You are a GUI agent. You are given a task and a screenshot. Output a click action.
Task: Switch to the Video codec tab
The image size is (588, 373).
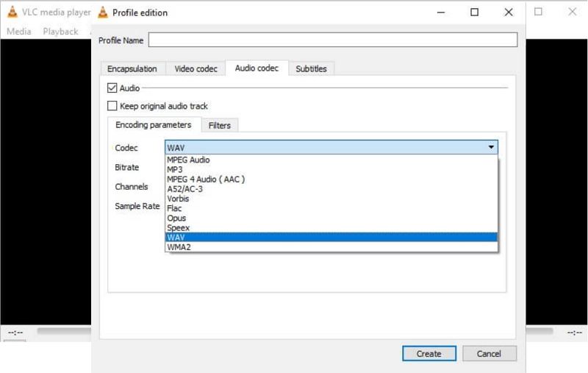(x=196, y=69)
